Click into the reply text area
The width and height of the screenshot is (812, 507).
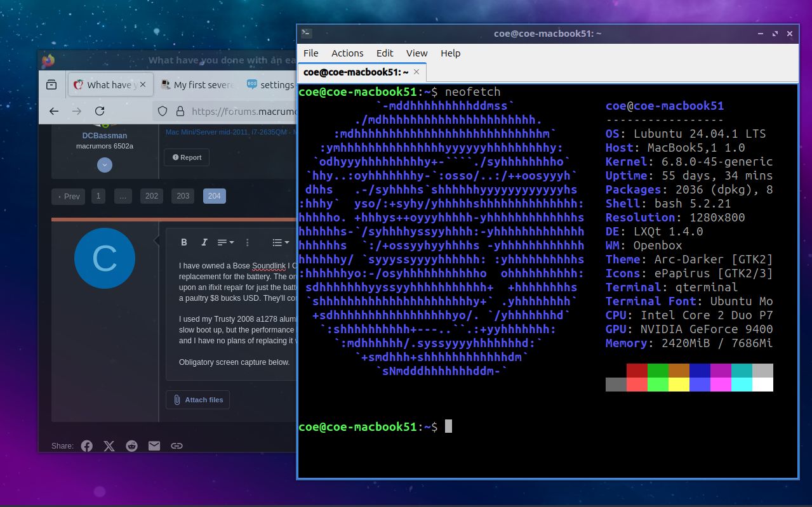[x=232, y=314]
